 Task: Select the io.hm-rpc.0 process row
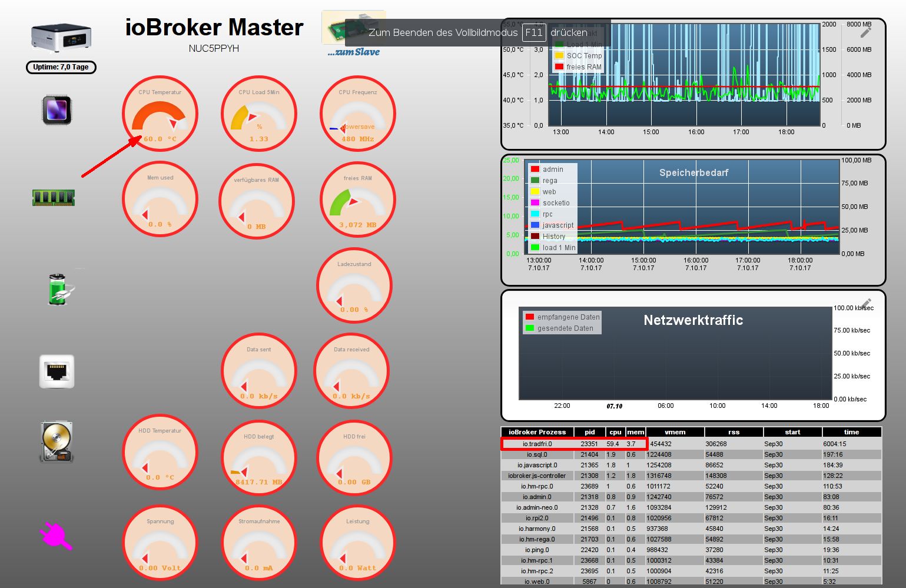tap(691, 486)
